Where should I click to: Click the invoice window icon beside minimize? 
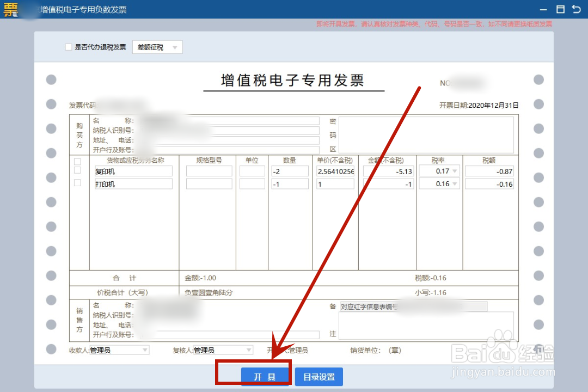pyautogui.click(x=560, y=9)
